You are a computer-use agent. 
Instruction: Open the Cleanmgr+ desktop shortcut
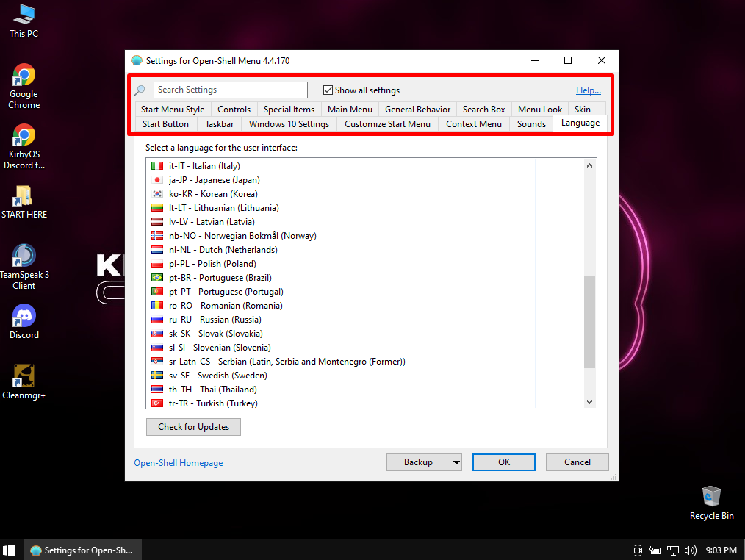pyautogui.click(x=24, y=383)
